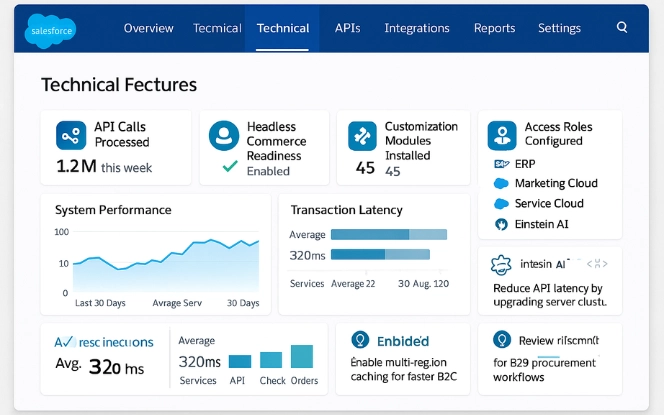Viewport: 664px width, 415px height.
Task: Click the API Calls Processed icon
Action: point(72,135)
